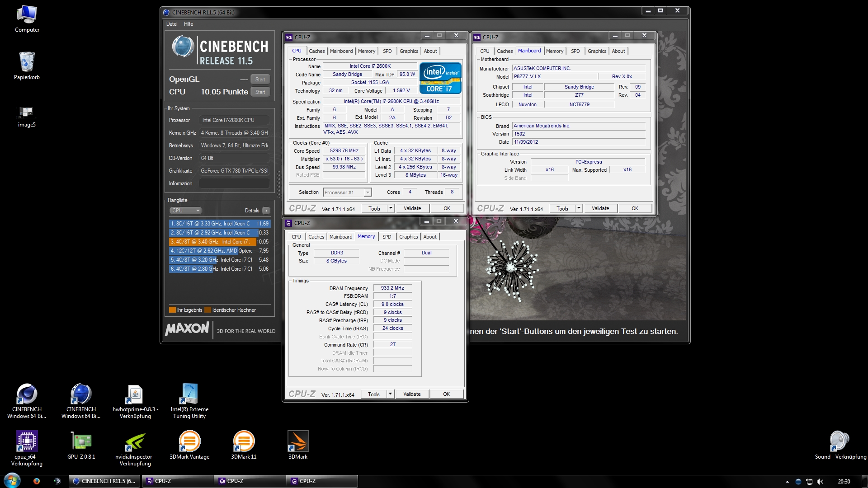
Task: Open the Papierkorb recycle bin icon
Action: point(27,66)
